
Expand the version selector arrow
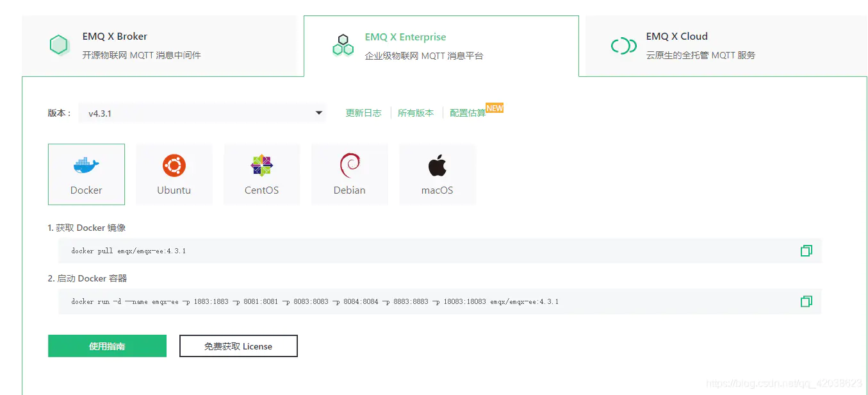pyautogui.click(x=318, y=113)
